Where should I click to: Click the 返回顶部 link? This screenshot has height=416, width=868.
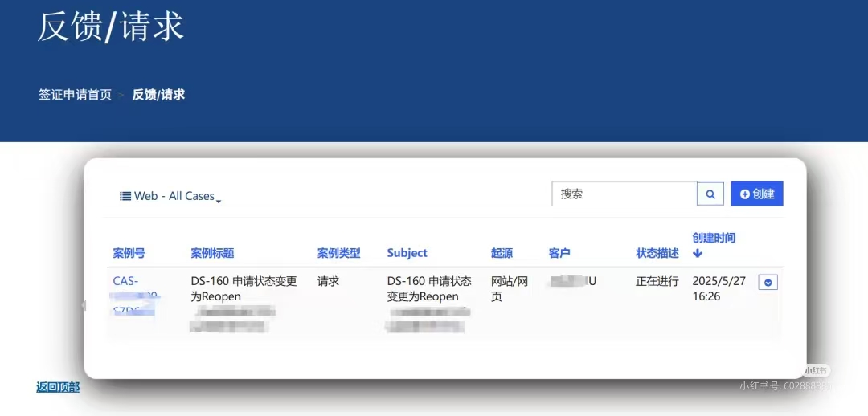(58, 387)
